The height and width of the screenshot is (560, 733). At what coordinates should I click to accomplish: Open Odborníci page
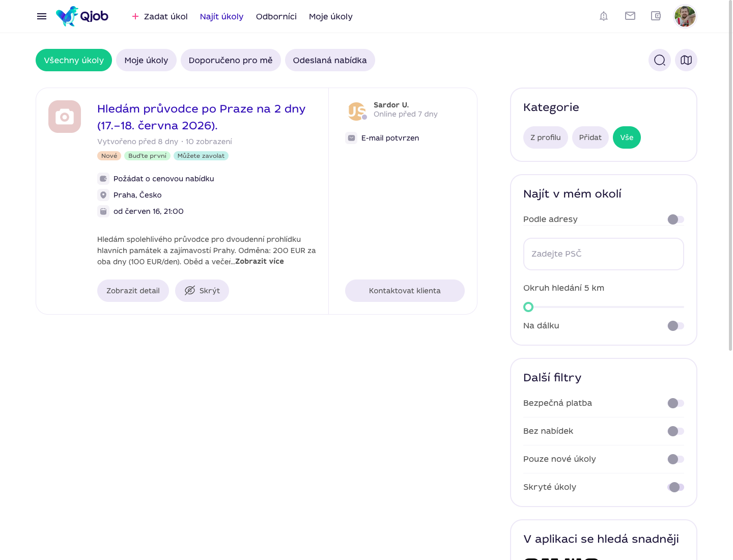(276, 16)
